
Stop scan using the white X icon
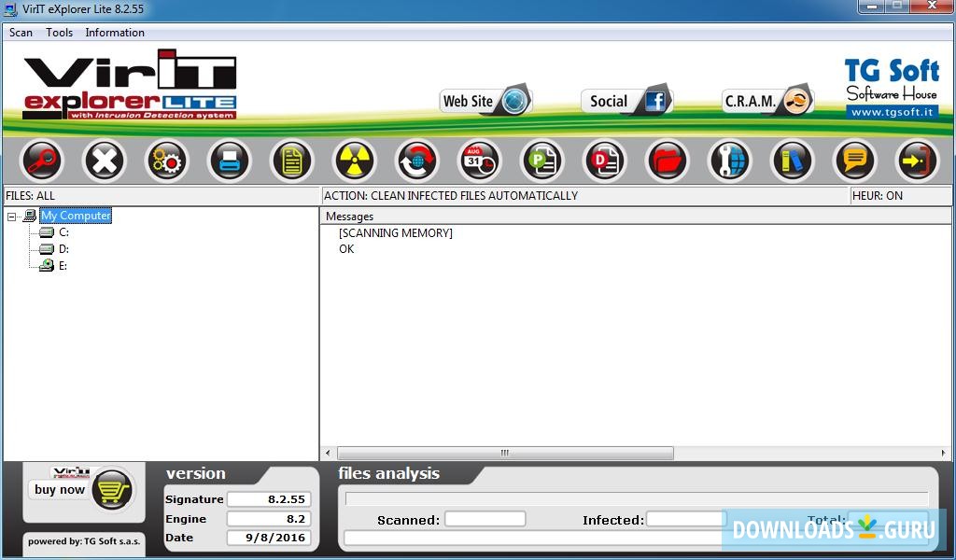coord(105,161)
